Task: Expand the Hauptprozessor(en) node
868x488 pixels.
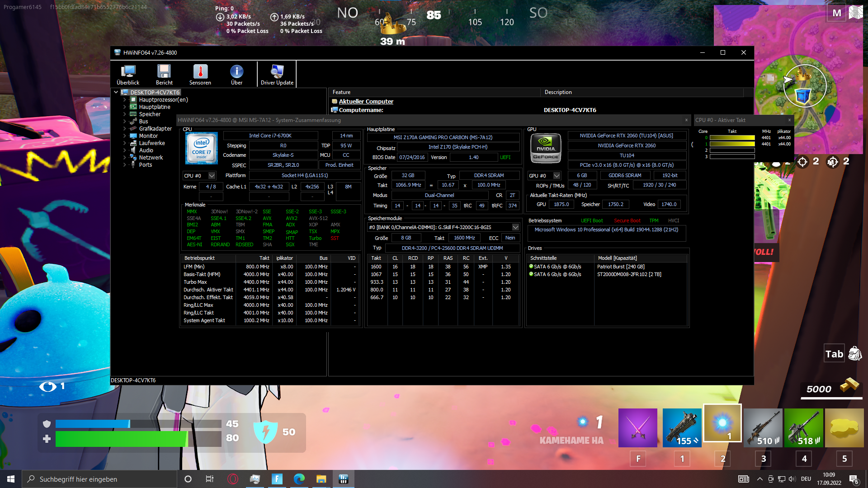Action: point(125,100)
